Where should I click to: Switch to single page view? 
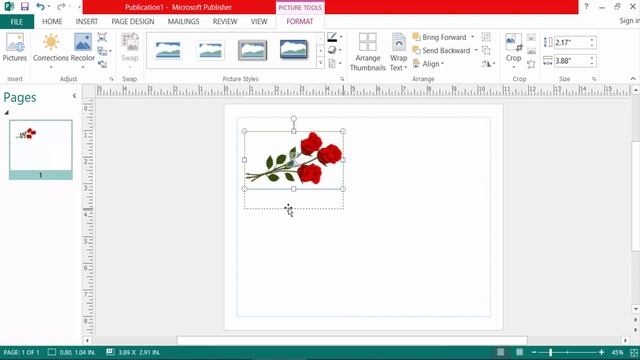pyautogui.click(x=500, y=352)
